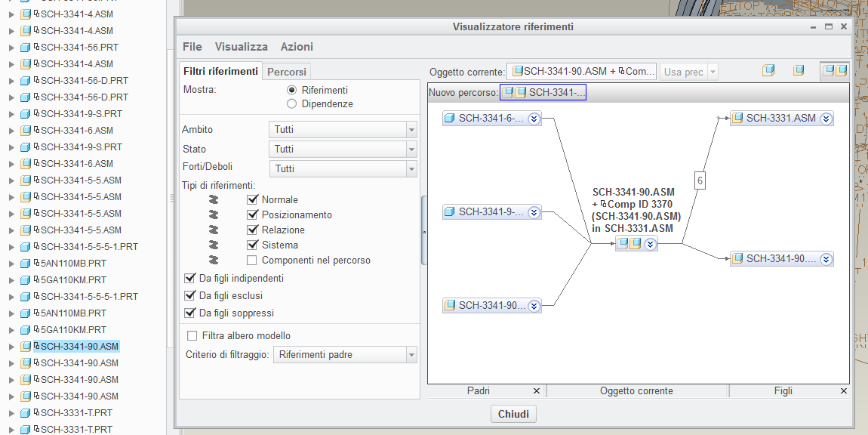Click the Usa prec button
Viewport: 868px width, 435px height.
click(684, 72)
